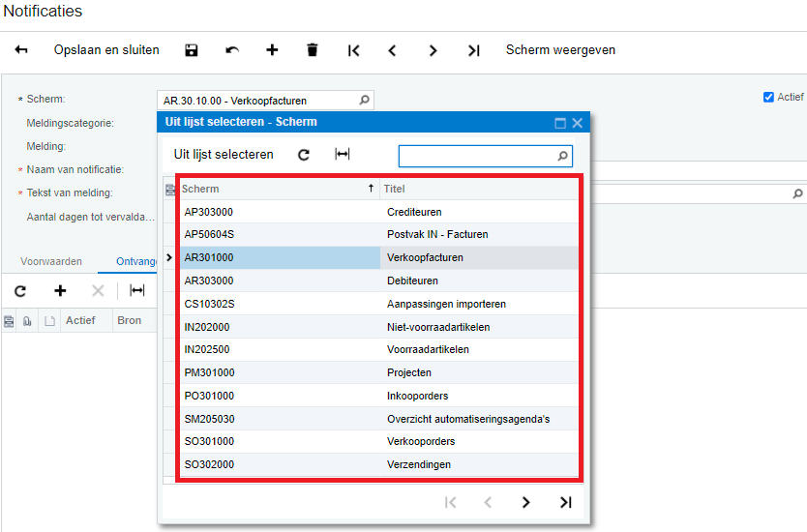The image size is (807, 532).
Task: Click the search field in the popup
Action: [x=478, y=156]
